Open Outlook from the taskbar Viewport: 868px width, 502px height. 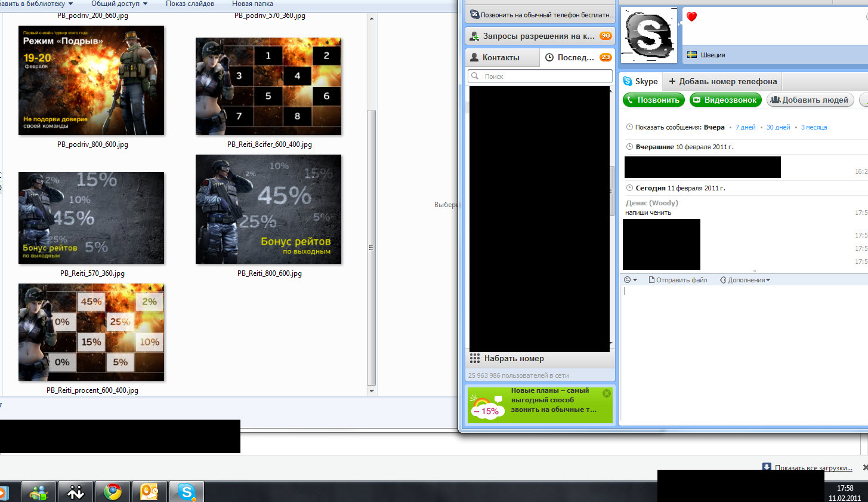149,492
